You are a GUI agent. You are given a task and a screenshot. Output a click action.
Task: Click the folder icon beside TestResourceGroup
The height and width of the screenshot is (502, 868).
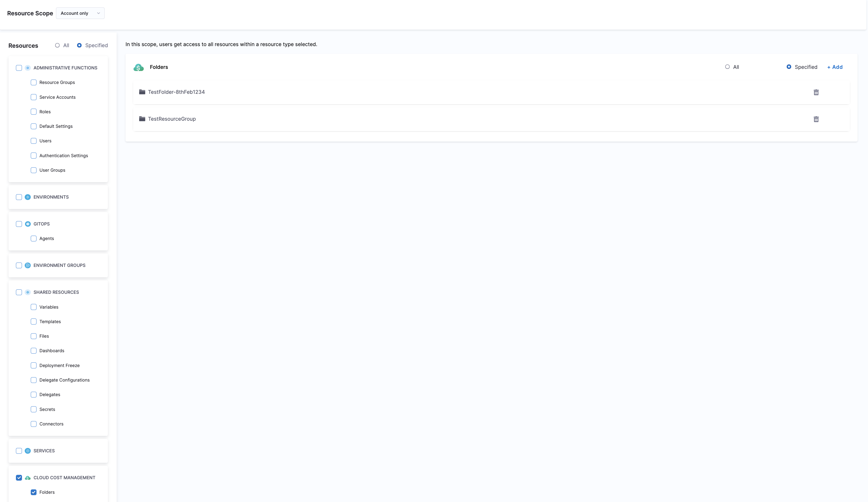tap(142, 119)
